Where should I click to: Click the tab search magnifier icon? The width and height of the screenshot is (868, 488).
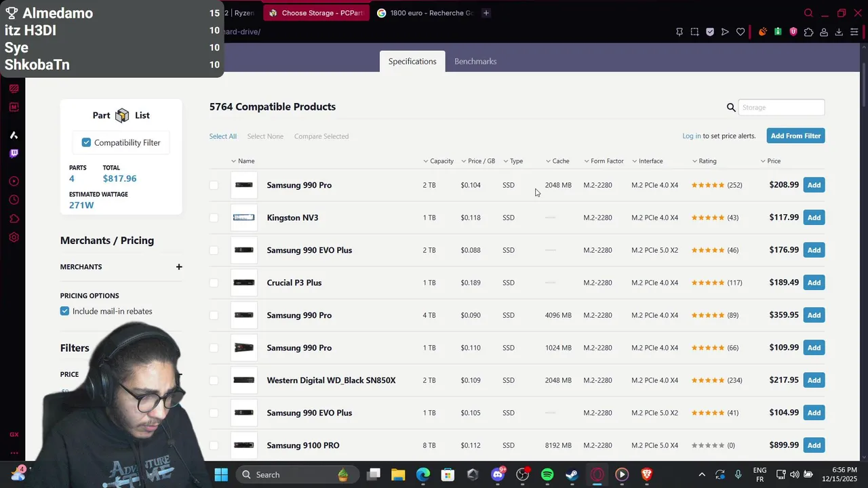808,13
